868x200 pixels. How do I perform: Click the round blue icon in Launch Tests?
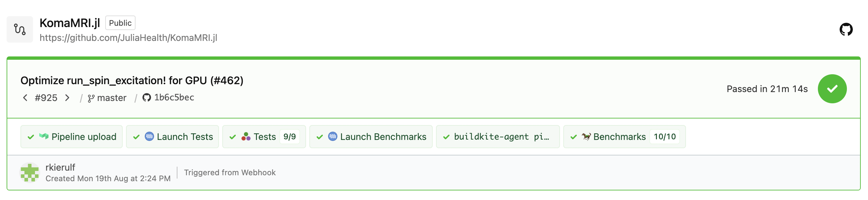[x=149, y=137]
